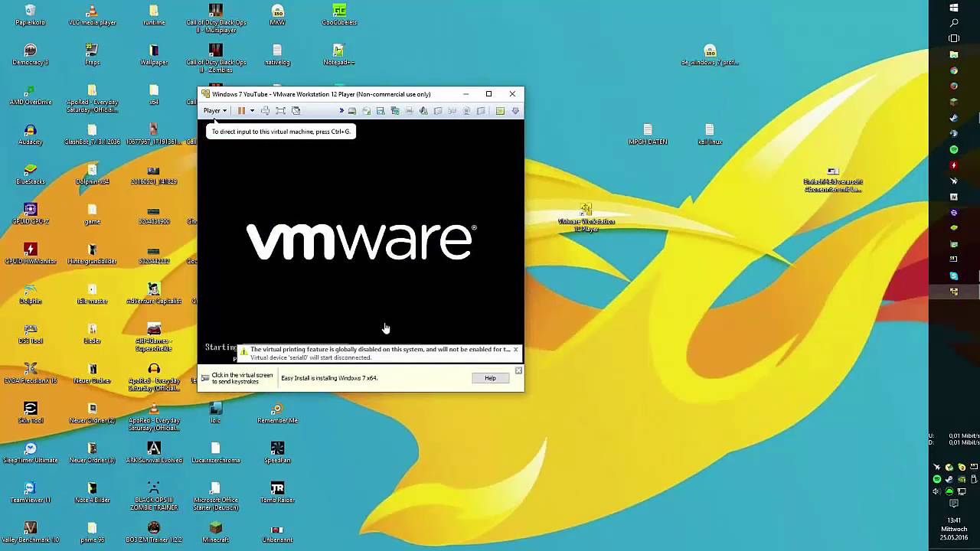Screen dimensions: 980x551
Task: Click the sound card device icon in the VMware toolbar
Action: point(423,111)
